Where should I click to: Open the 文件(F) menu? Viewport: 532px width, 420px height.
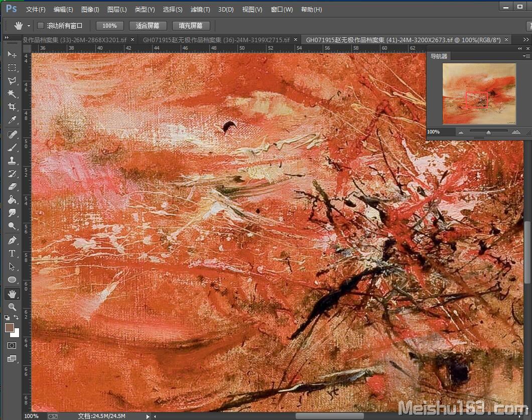(36, 10)
